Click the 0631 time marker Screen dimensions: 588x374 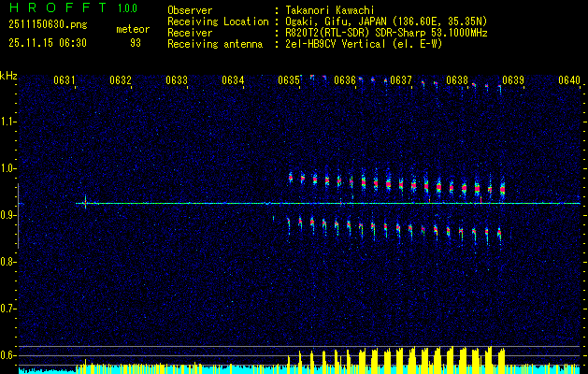click(65, 80)
